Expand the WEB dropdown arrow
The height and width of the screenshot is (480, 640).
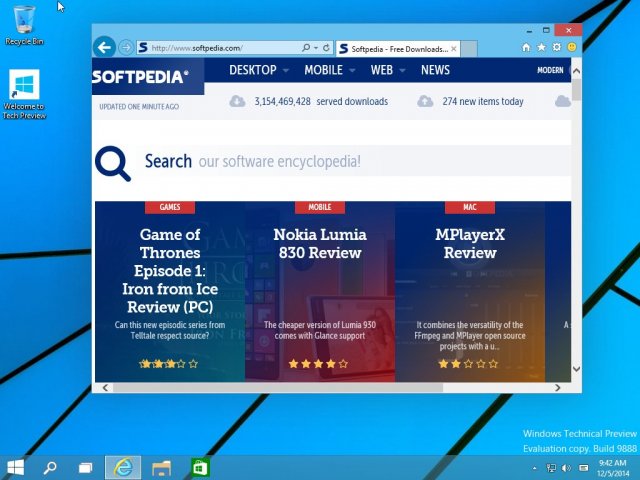402,71
